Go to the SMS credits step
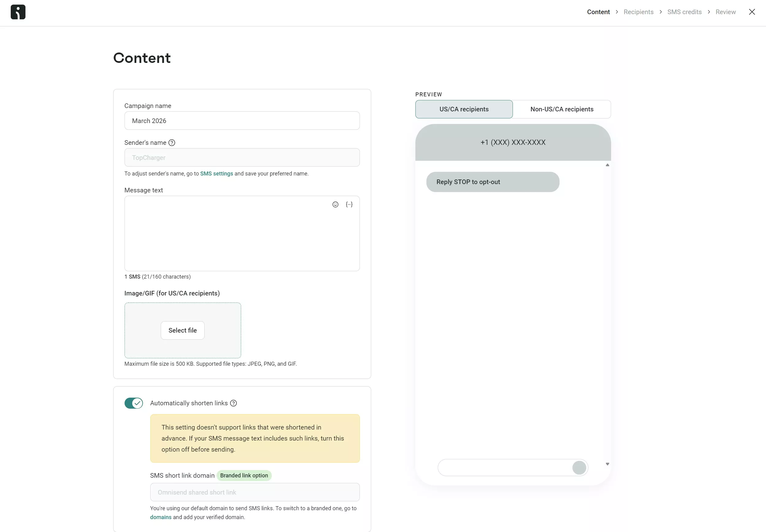The image size is (766, 532). pos(684,12)
